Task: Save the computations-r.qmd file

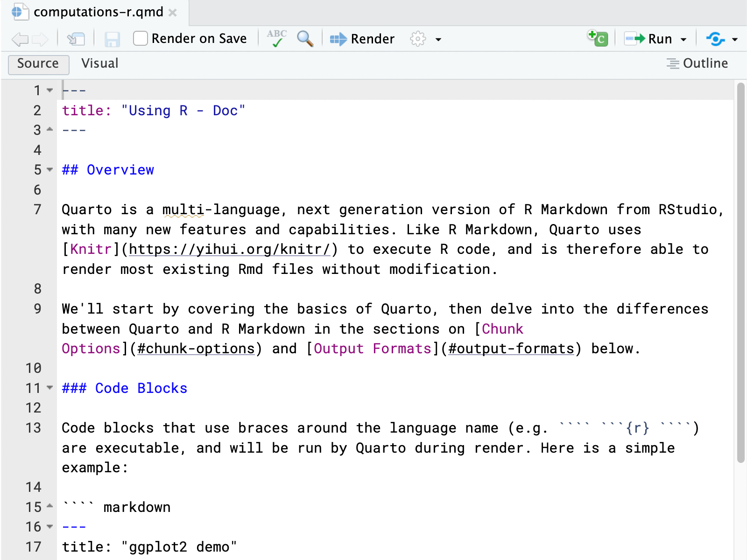Action: pos(112,39)
